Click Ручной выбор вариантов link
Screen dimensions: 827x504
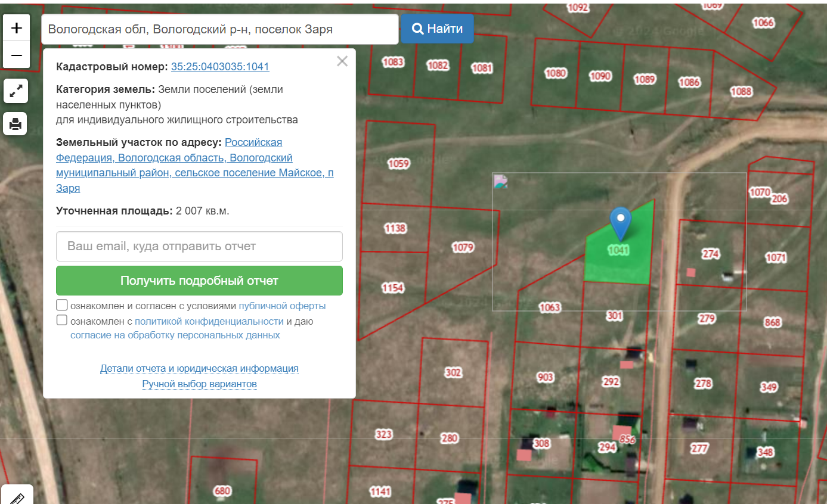pyautogui.click(x=199, y=384)
